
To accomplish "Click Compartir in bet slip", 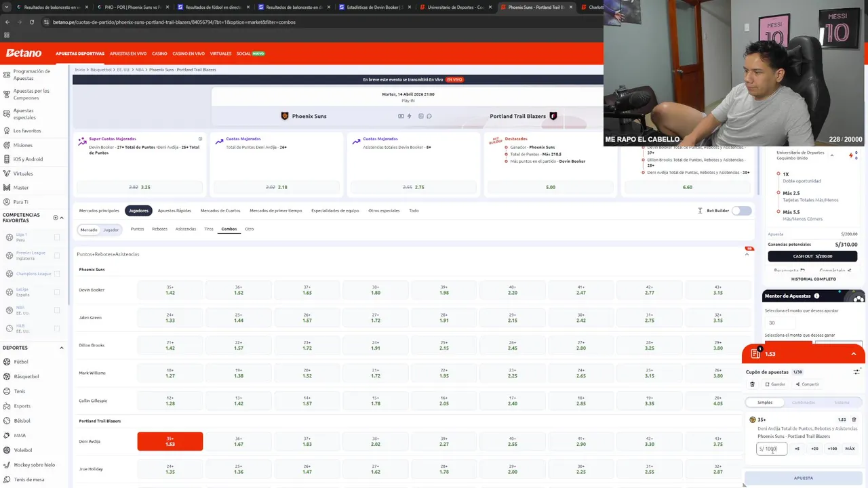I will pyautogui.click(x=808, y=384).
